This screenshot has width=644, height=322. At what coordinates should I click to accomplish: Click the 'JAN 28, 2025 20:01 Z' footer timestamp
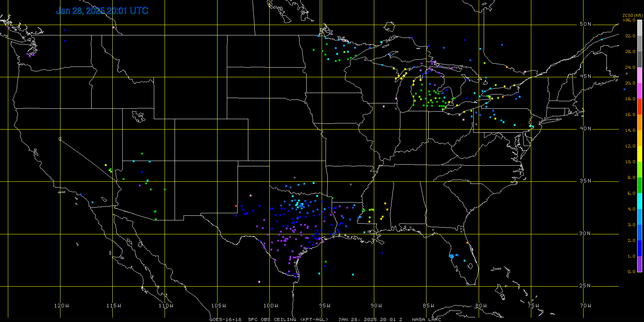coord(370,319)
